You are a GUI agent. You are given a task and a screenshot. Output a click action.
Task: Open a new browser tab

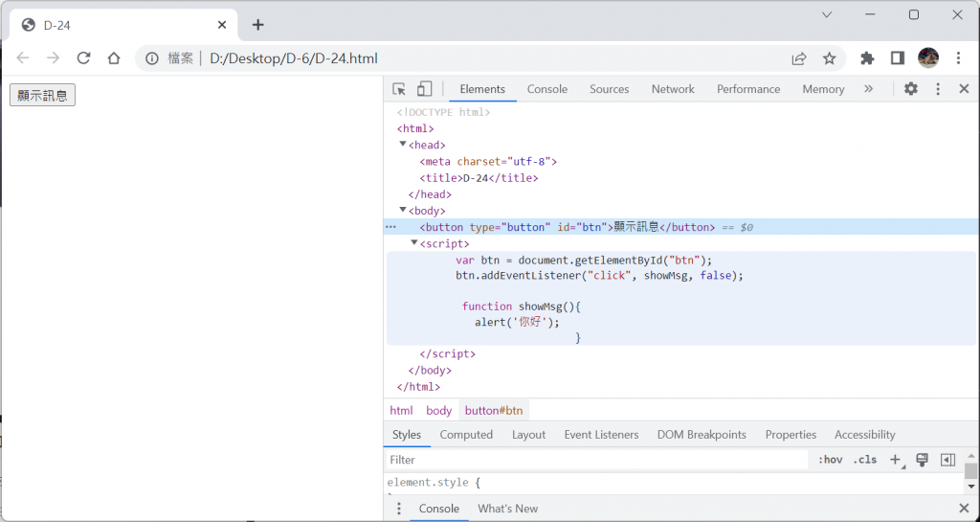pyautogui.click(x=257, y=25)
